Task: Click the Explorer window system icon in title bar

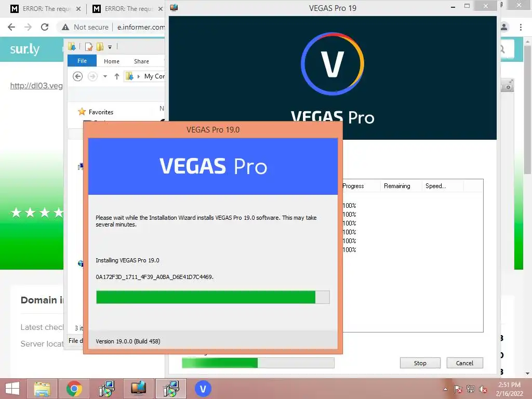Action: (x=72, y=46)
